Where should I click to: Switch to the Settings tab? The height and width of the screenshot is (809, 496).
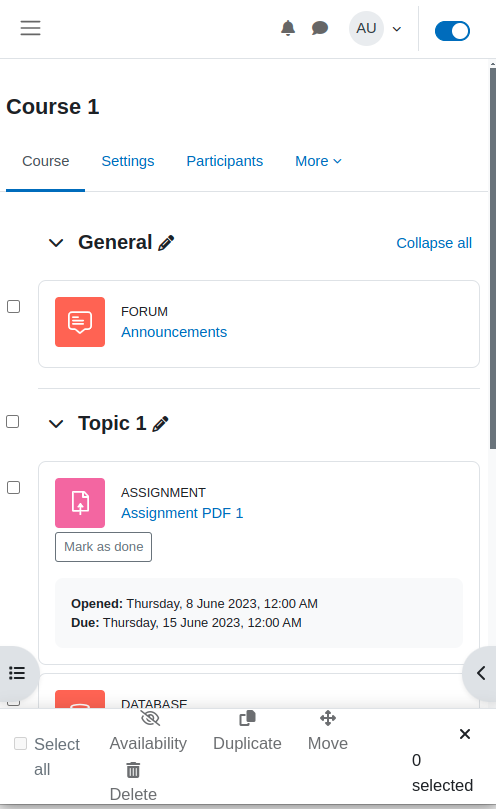128,161
